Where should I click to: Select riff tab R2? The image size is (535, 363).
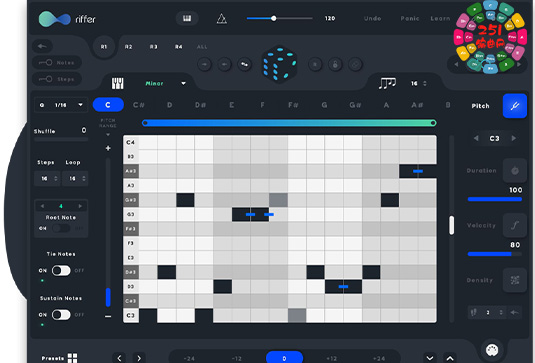(x=128, y=47)
